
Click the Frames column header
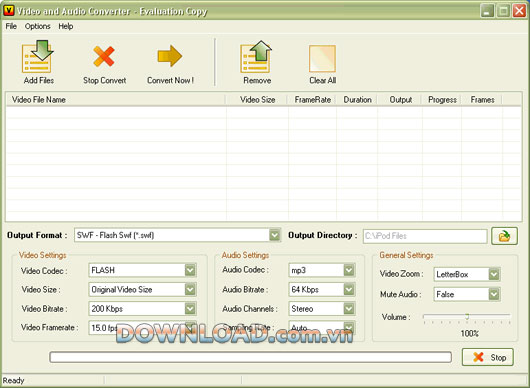tap(482, 100)
